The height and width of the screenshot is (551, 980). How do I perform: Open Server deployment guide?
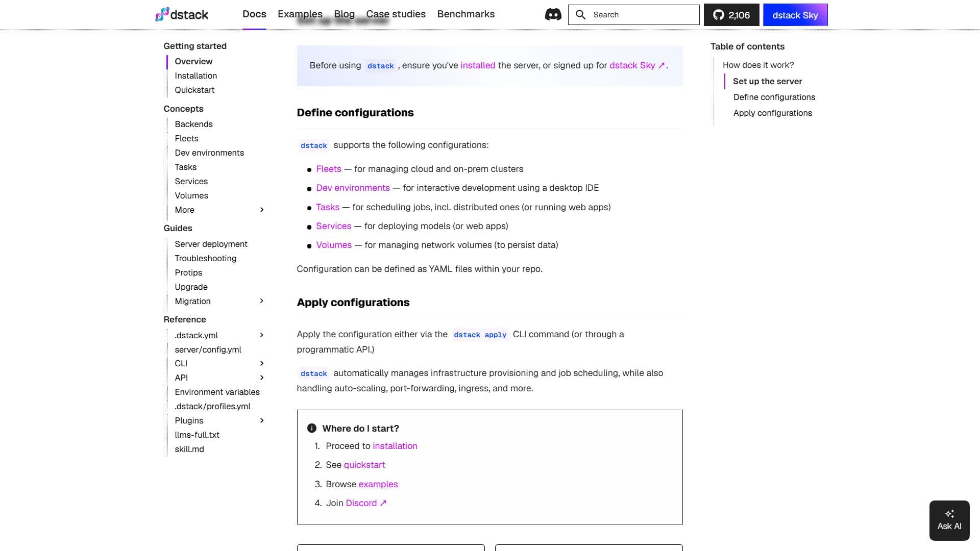211,244
